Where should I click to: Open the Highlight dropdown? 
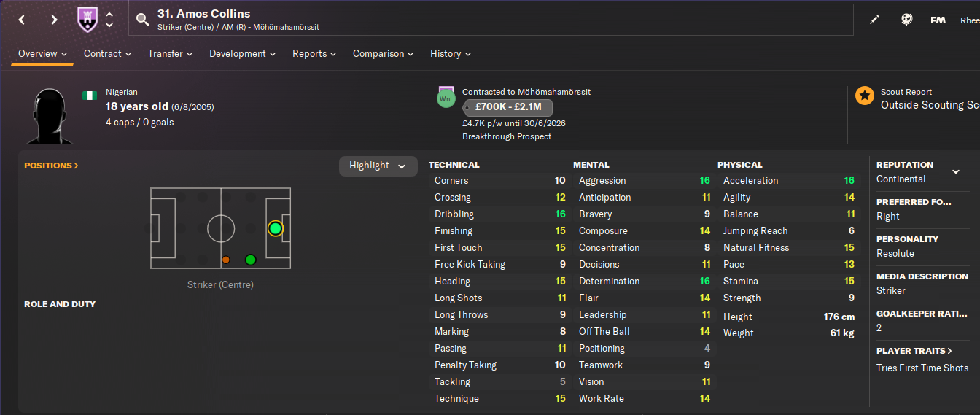378,166
